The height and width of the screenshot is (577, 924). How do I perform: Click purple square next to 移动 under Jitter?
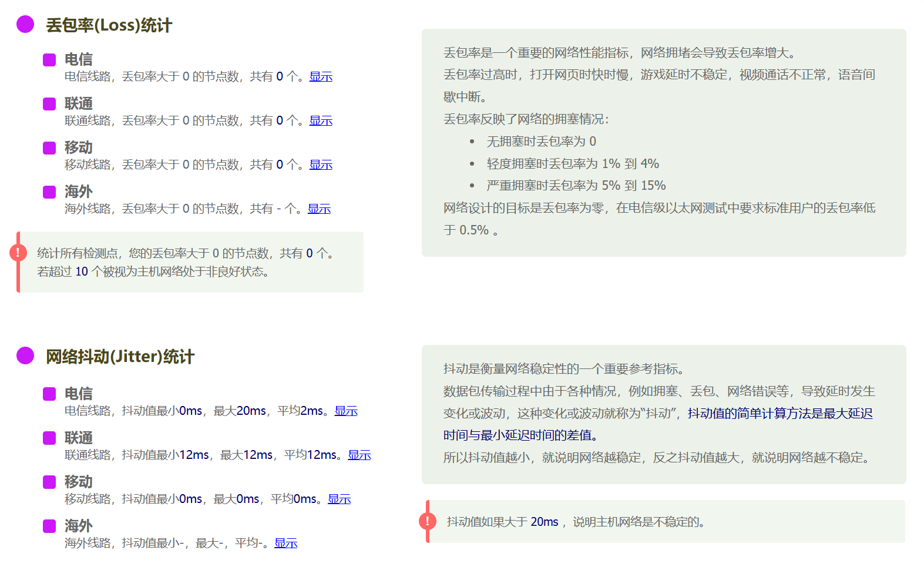(x=49, y=482)
